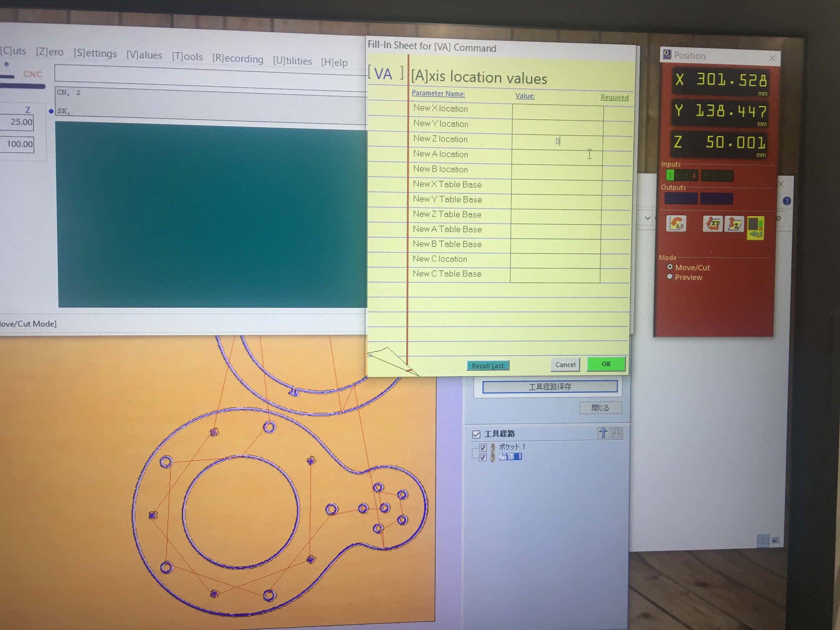Click the XY jog move icon

click(712, 224)
